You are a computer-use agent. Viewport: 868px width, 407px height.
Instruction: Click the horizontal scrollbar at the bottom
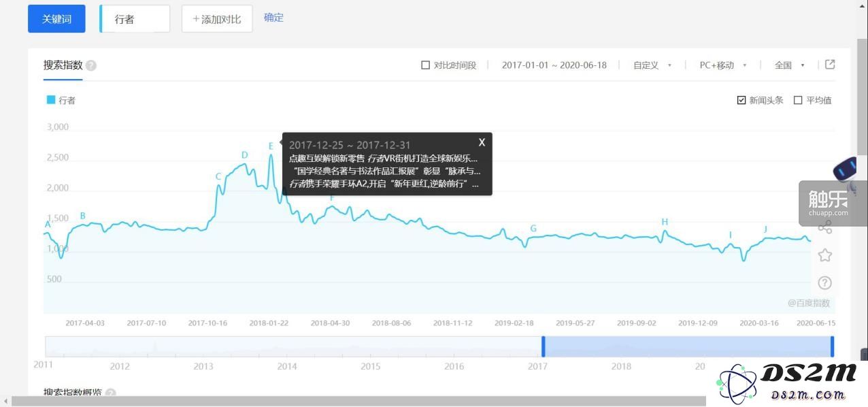click(358, 402)
